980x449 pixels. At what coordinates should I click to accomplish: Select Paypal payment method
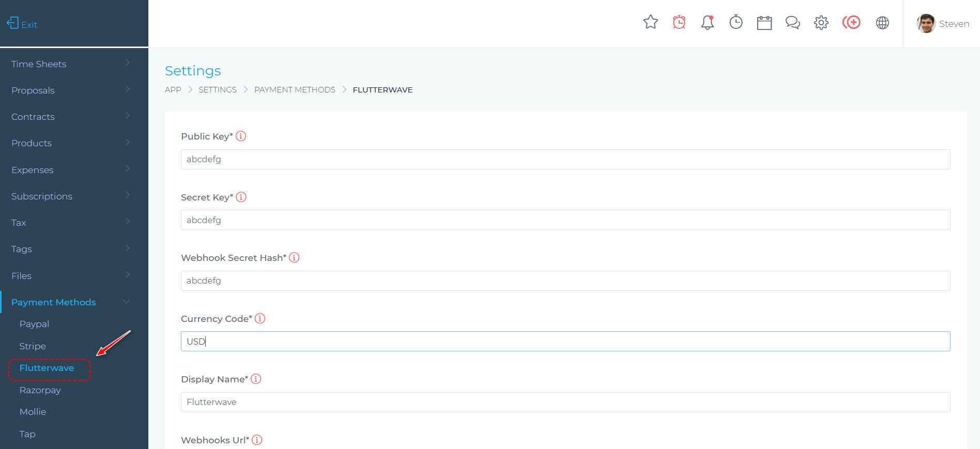pos(34,324)
